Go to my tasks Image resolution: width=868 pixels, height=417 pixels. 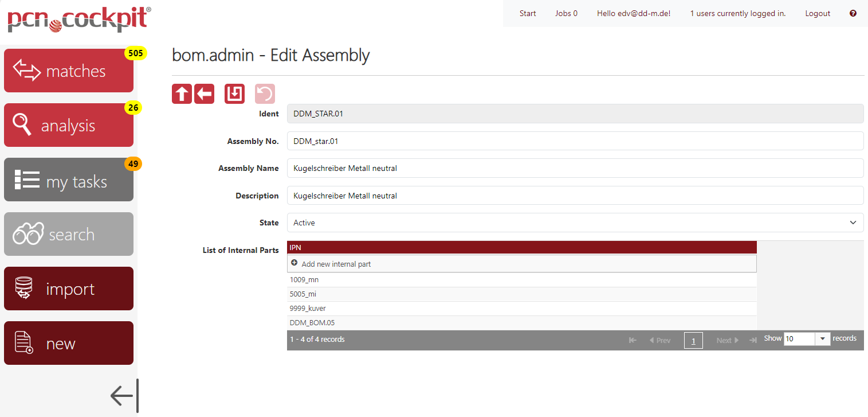[69, 180]
